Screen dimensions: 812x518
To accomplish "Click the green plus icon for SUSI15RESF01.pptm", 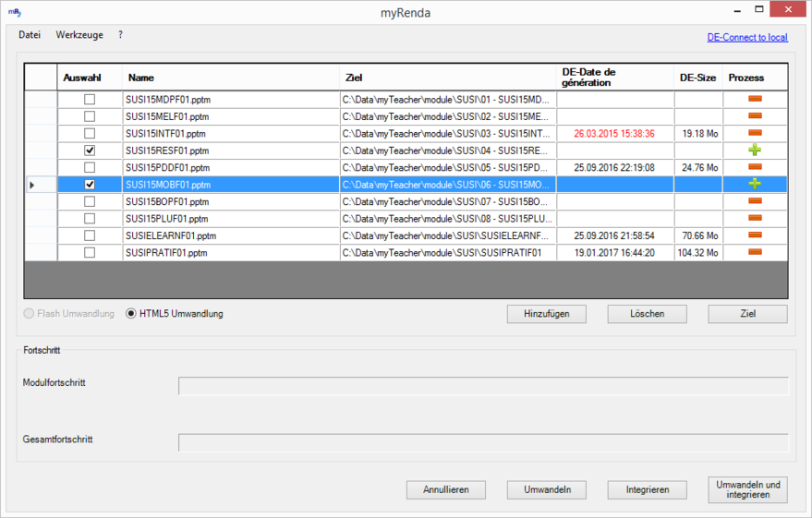I will click(754, 150).
